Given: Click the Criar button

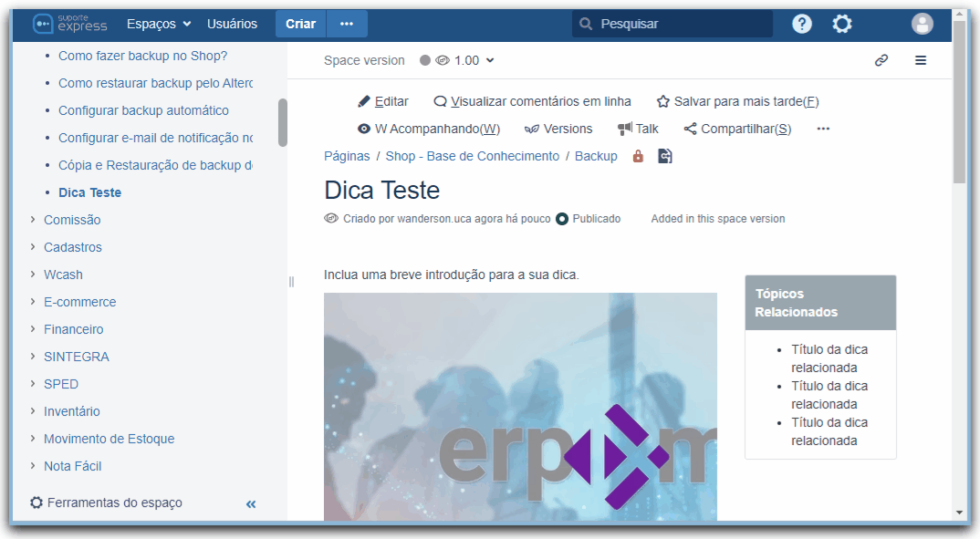Looking at the screenshot, I should (300, 24).
